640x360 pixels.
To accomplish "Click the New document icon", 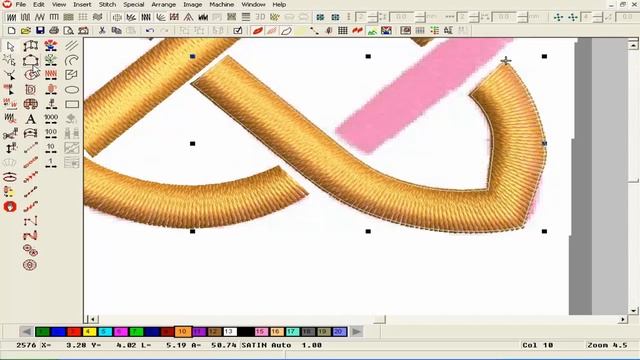I will tap(11, 31).
